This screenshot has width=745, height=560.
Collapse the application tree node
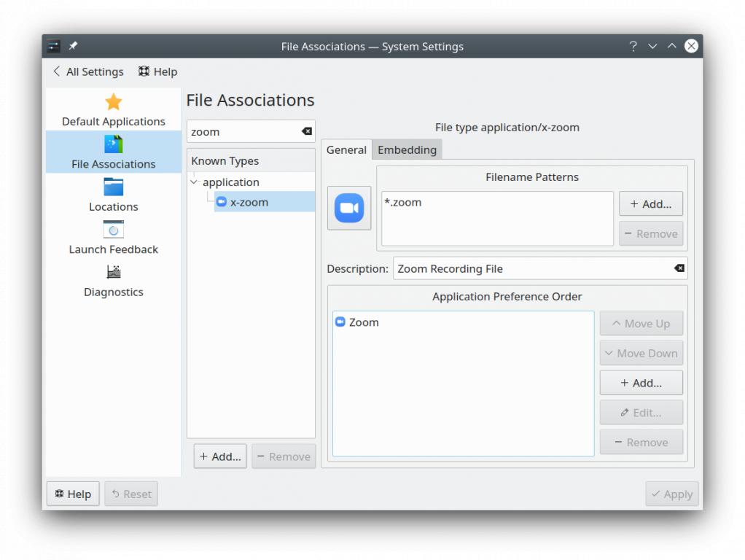pos(194,182)
